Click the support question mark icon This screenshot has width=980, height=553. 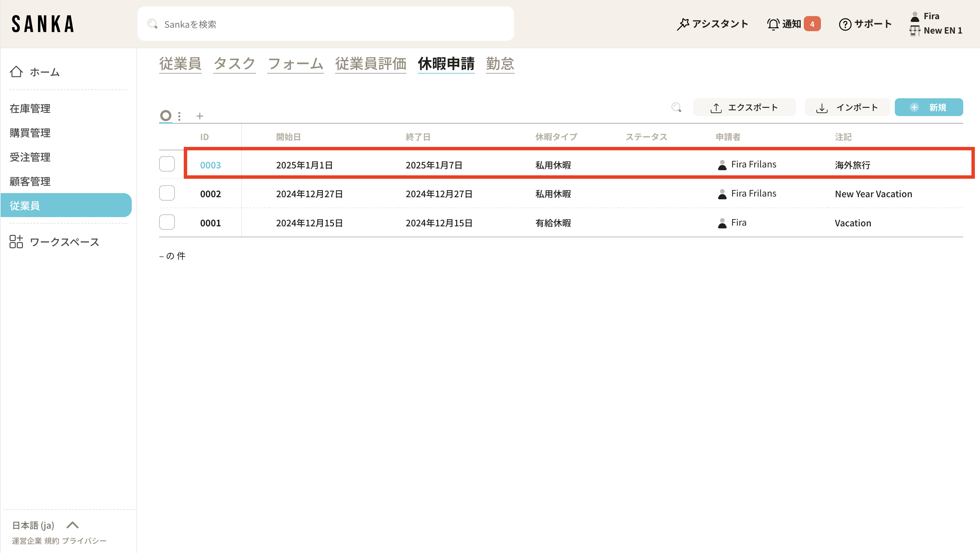pyautogui.click(x=844, y=24)
